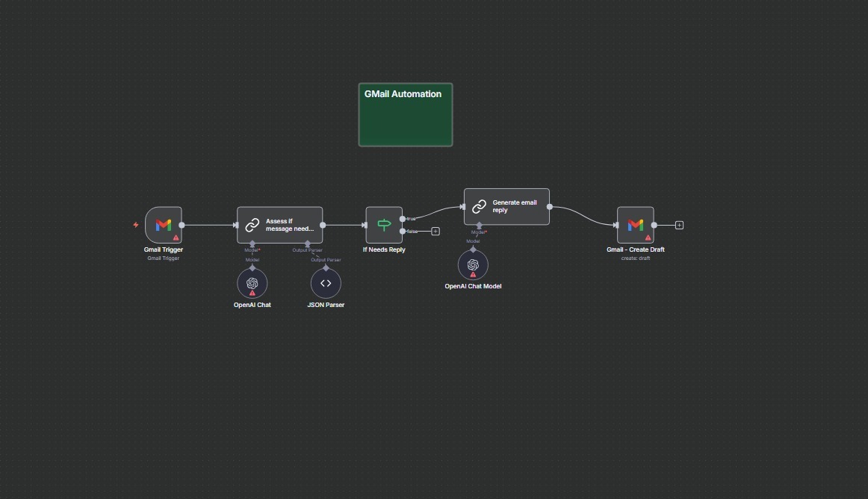Open the OpenAI Chat model node
This screenshot has height=499, width=868.
[x=252, y=284]
